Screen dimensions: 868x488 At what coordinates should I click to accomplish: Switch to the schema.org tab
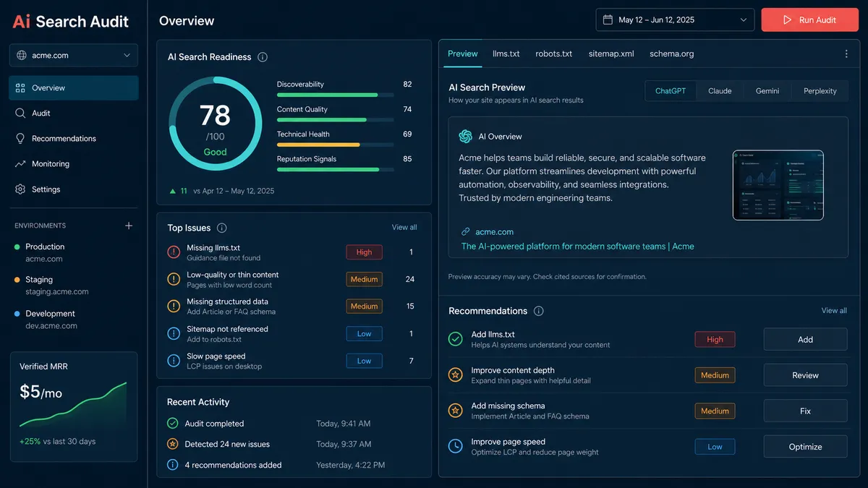(672, 53)
